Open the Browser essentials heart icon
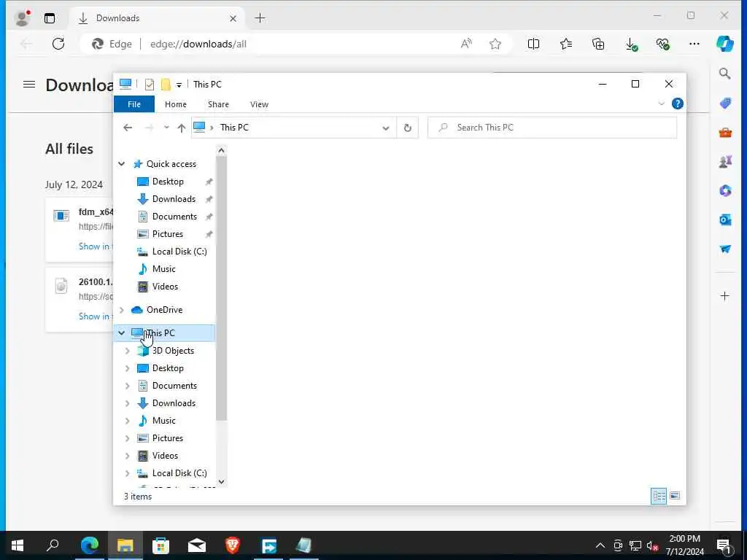Image resolution: width=747 pixels, height=560 pixels. tap(662, 44)
